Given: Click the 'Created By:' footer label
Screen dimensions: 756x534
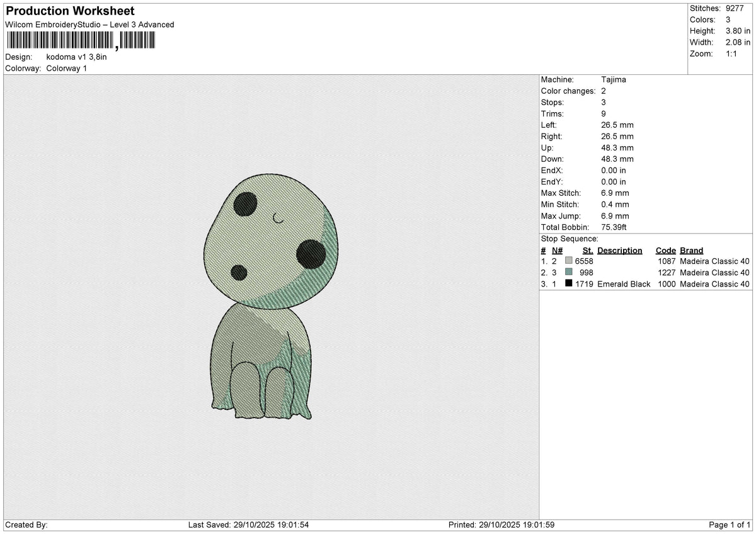Looking at the screenshot, I should click(26, 525).
